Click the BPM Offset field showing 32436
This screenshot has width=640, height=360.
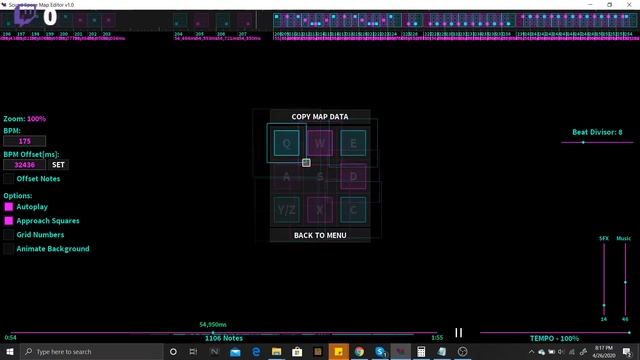[24, 164]
